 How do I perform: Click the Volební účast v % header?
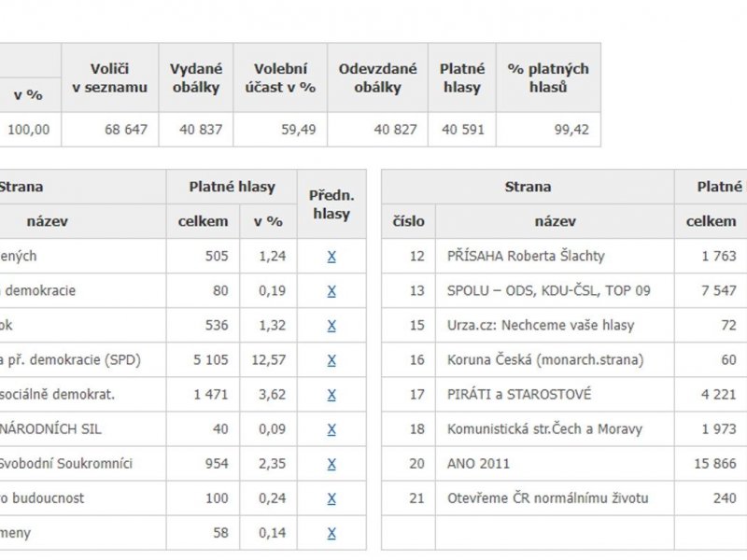(280, 78)
